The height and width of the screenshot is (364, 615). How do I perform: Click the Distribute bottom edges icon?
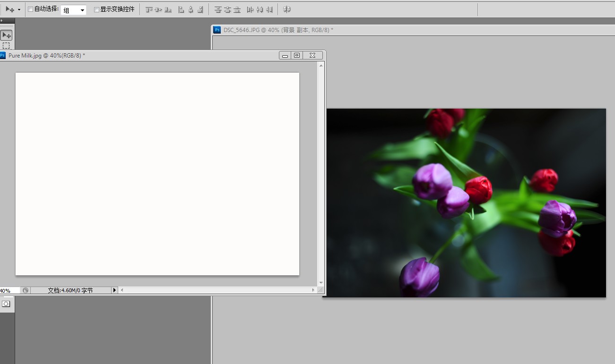coord(237,9)
